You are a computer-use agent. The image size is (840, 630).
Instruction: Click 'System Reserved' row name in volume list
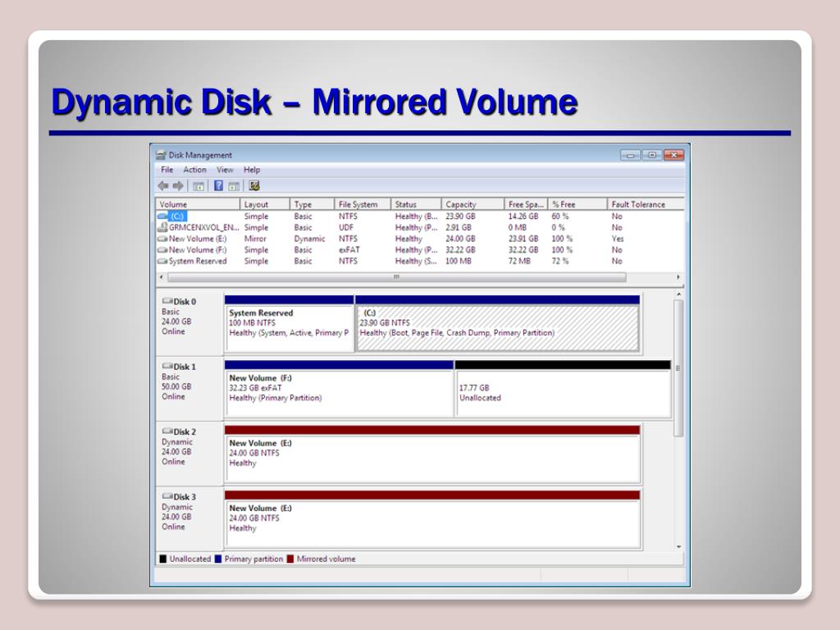[x=198, y=262]
